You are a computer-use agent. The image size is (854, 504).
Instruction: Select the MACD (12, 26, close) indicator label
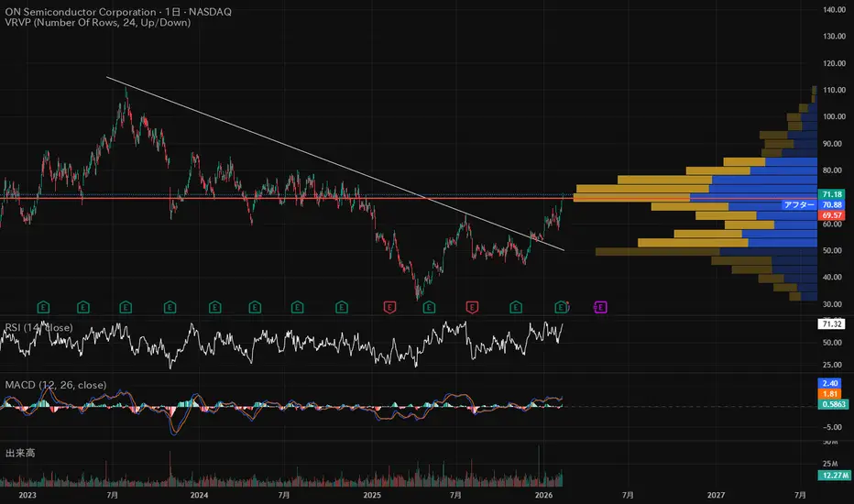[x=56, y=385]
